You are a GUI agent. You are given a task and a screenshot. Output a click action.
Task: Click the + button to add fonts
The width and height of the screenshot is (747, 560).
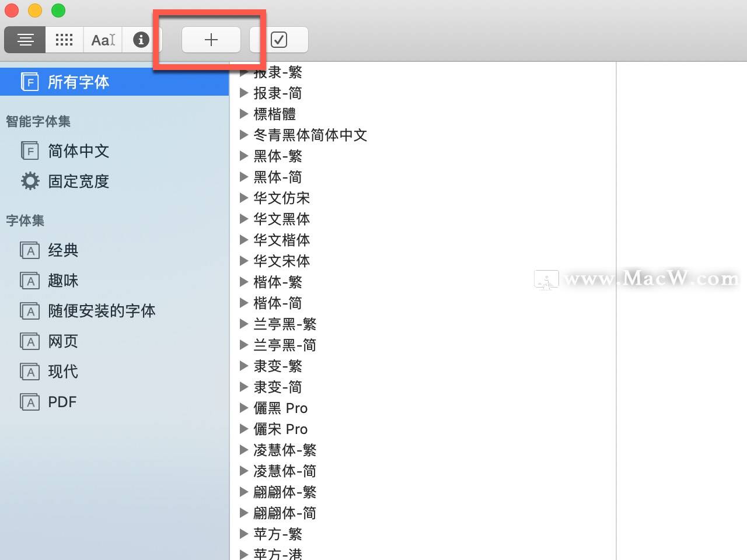coord(211,39)
